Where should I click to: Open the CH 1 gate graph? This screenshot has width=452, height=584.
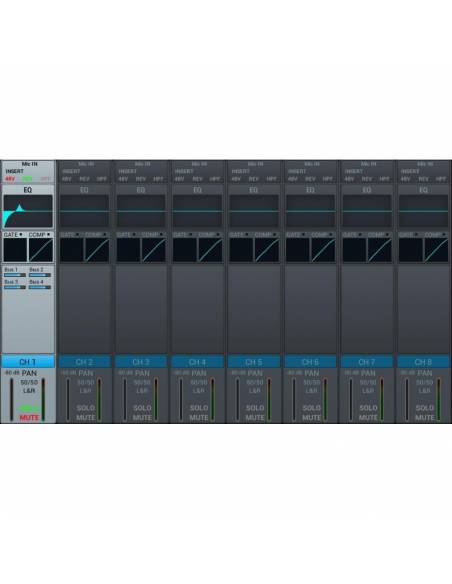pyautogui.click(x=15, y=250)
